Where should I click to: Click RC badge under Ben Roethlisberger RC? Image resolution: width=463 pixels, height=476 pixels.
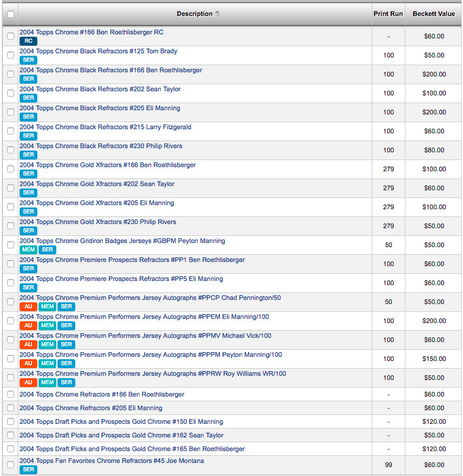28,41
